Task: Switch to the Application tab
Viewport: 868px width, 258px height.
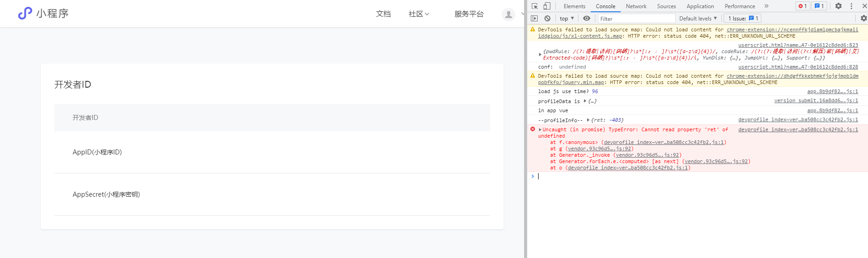Action: coord(700,6)
